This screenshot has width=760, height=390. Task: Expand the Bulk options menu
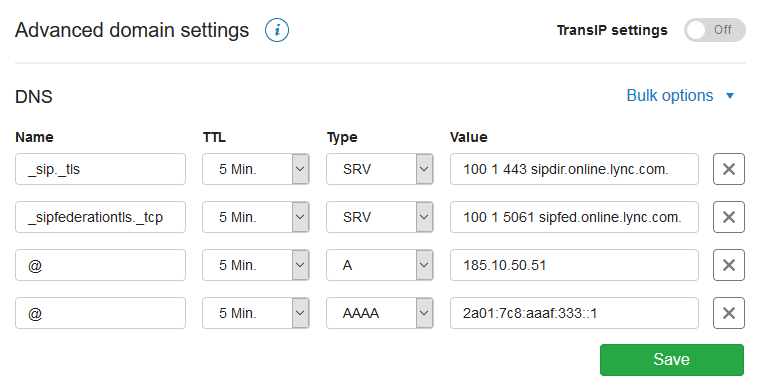point(681,95)
